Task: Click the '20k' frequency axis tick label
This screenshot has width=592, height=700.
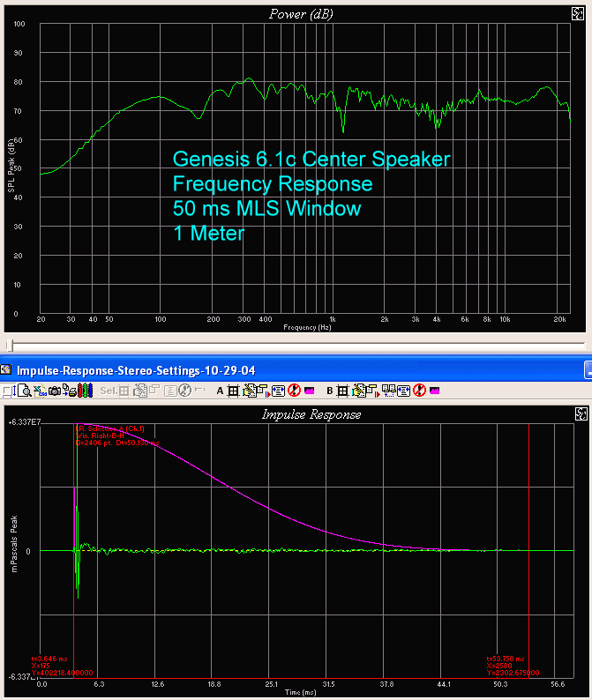Action: click(x=560, y=319)
